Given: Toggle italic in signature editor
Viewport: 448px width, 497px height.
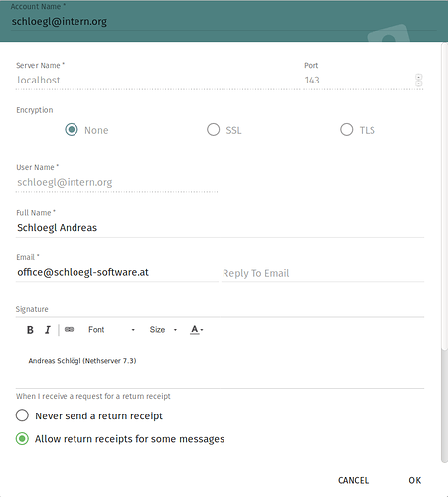Looking at the screenshot, I should [x=48, y=330].
